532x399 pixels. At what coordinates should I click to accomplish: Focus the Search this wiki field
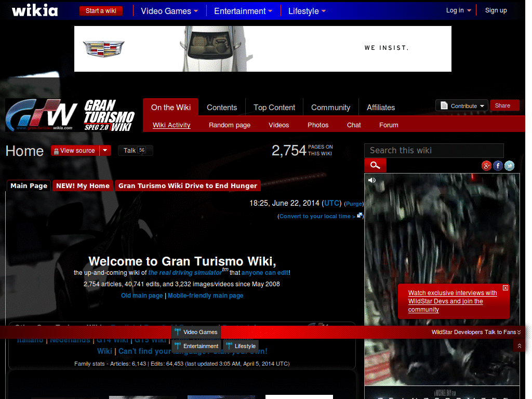[x=434, y=150]
